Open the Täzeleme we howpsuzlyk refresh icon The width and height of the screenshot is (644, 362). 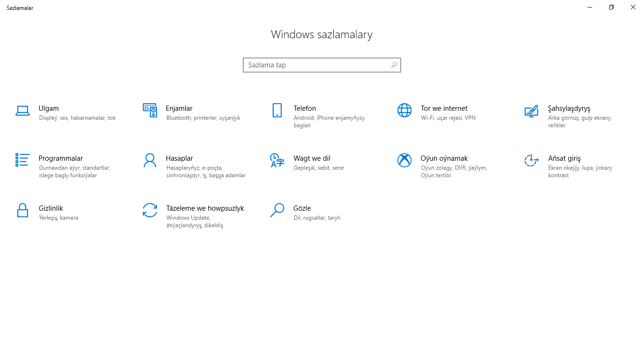point(150,210)
